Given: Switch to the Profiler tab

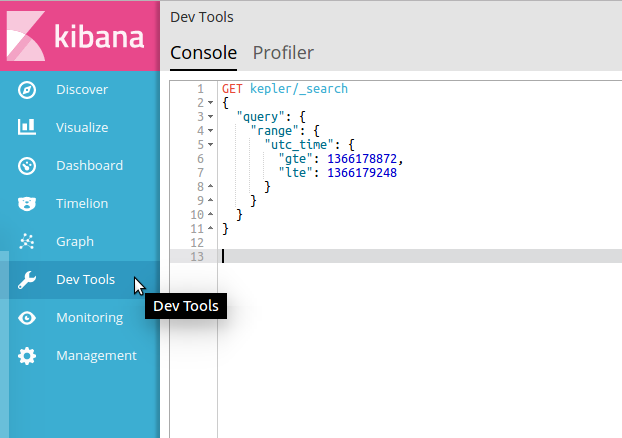Looking at the screenshot, I should click(x=283, y=52).
